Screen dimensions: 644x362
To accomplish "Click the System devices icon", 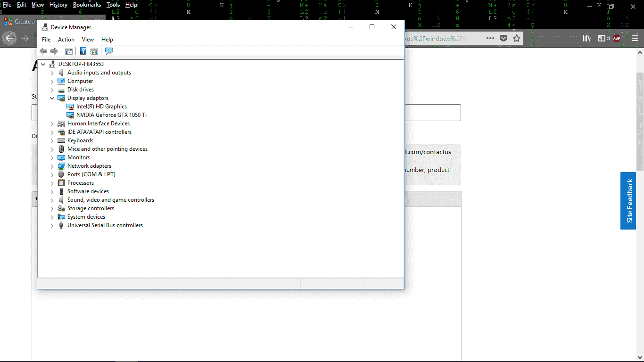I will click(61, 217).
